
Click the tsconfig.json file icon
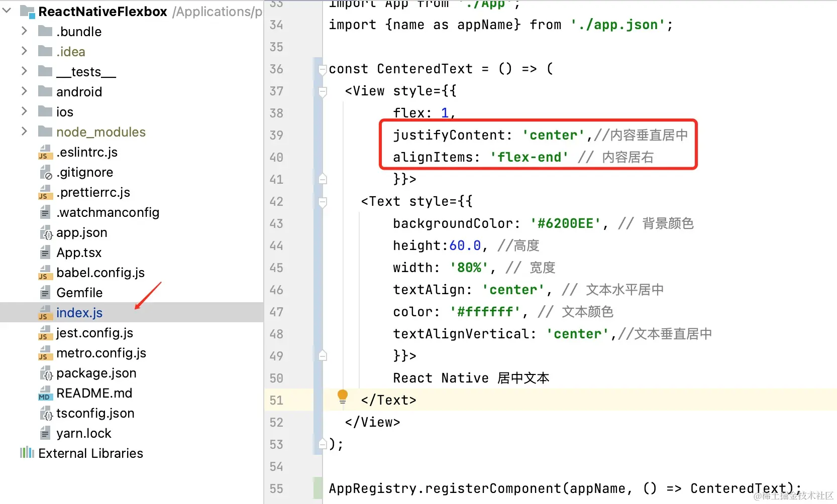pyautogui.click(x=45, y=413)
